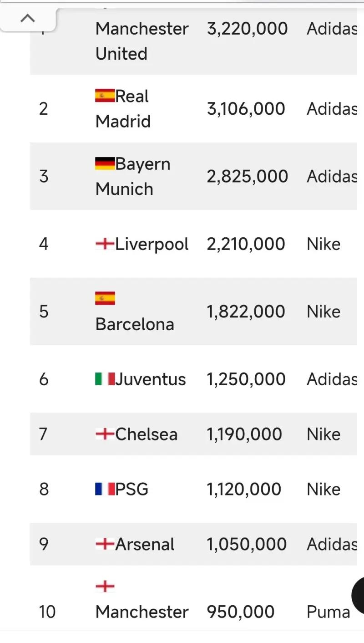Screen dimensions: 364x643
Task: Click the Liverpool team name
Action: click(x=152, y=244)
